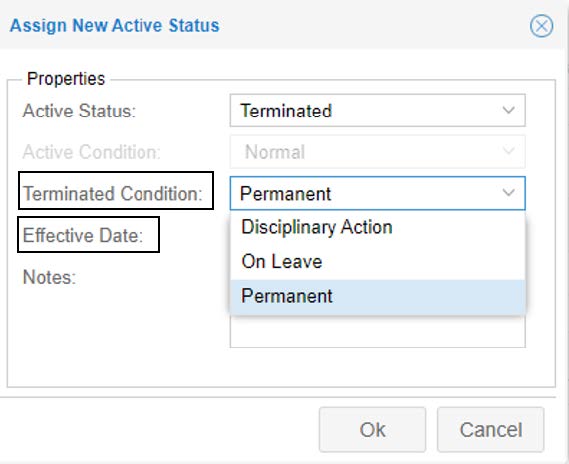Click the greyed-out Normal combo box
The image size is (569, 464).
coord(377,152)
